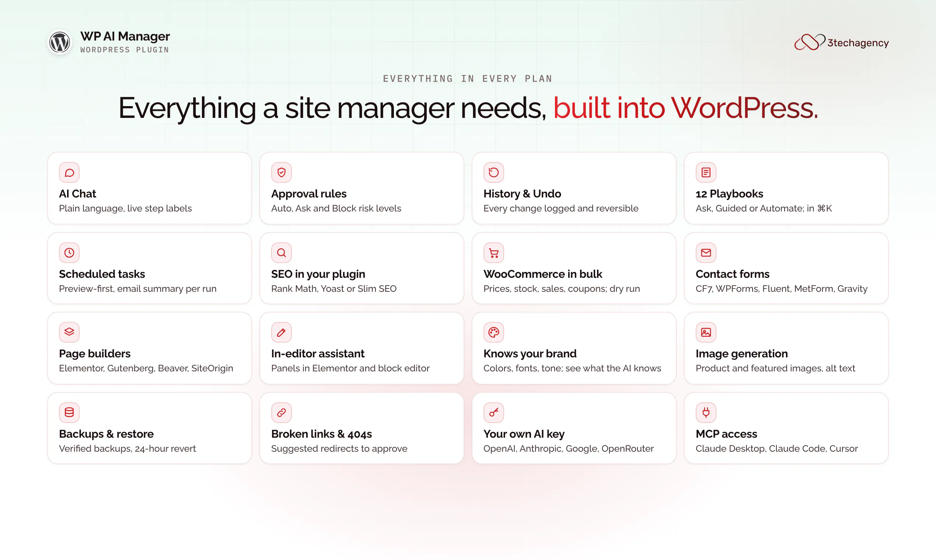Image resolution: width=936 pixels, height=560 pixels.
Task: Click the Your own AI key icon
Action: pos(494,413)
